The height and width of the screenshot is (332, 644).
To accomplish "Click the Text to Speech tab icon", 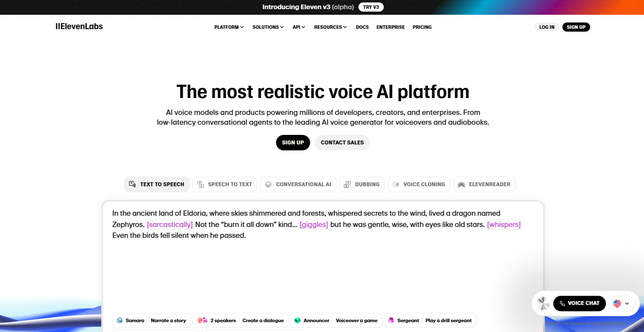I will coord(132,184).
